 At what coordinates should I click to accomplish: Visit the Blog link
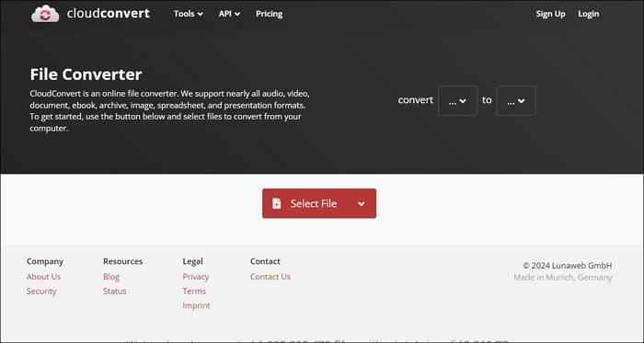111,277
